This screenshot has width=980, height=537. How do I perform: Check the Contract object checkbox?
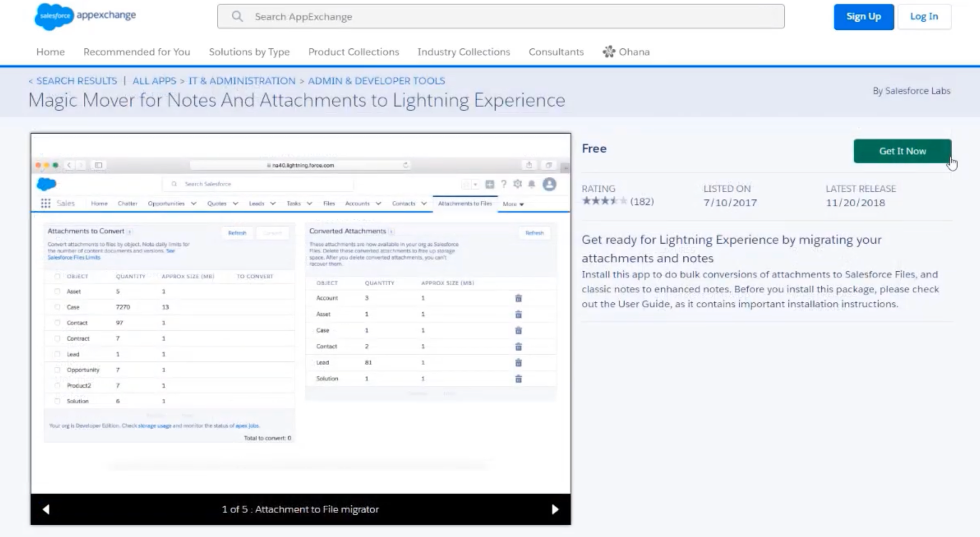pyautogui.click(x=58, y=339)
